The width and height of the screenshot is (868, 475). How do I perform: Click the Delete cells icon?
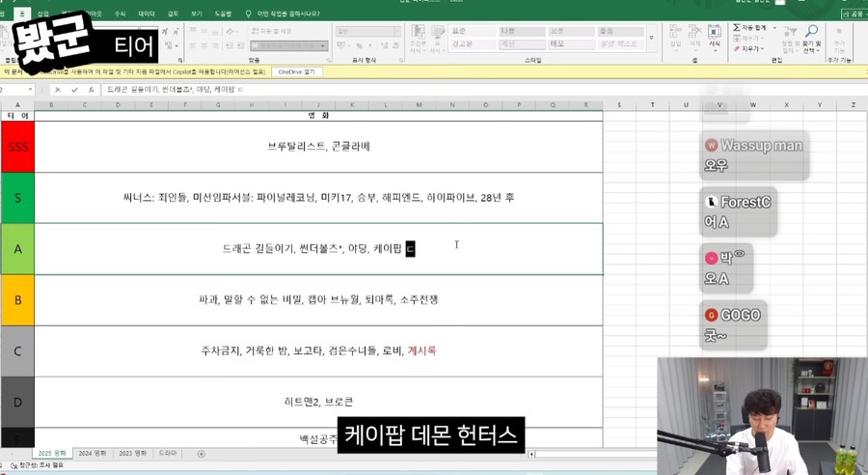pos(694,31)
